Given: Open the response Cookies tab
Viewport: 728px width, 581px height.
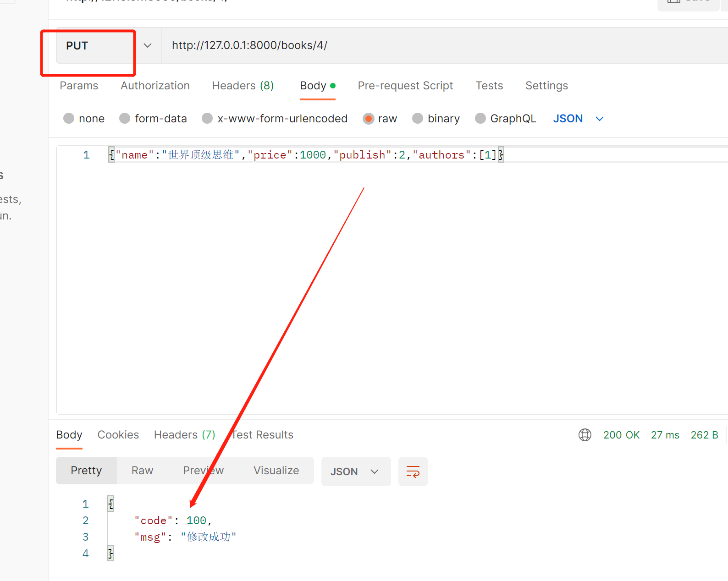Looking at the screenshot, I should pyautogui.click(x=118, y=435).
